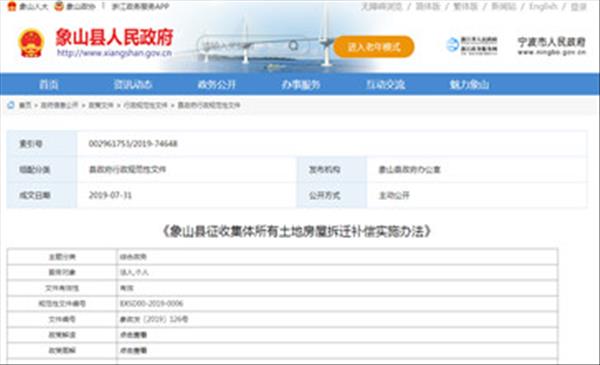Switch to 简体版 simplified version

point(428,7)
